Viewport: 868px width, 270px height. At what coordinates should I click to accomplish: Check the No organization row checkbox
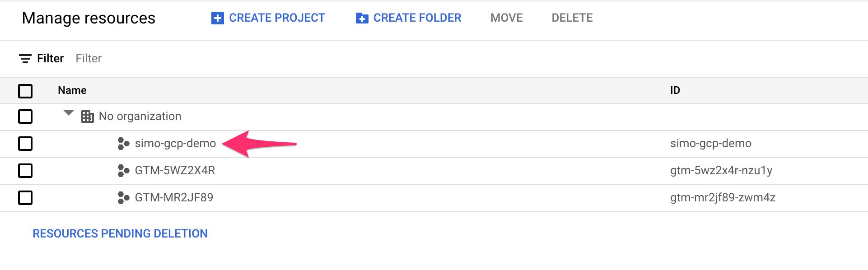pos(25,116)
